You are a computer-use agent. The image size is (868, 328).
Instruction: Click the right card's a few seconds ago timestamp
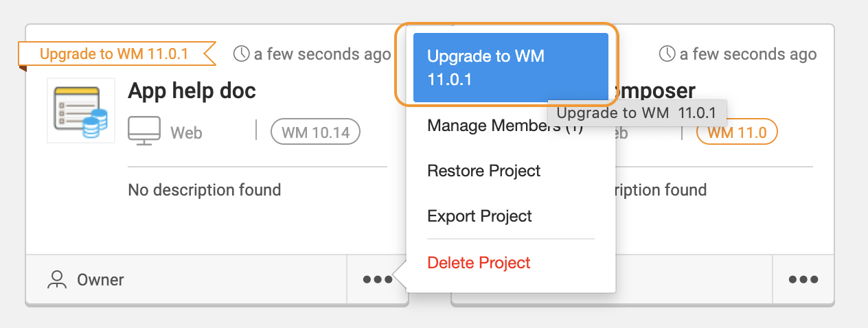pos(748,54)
